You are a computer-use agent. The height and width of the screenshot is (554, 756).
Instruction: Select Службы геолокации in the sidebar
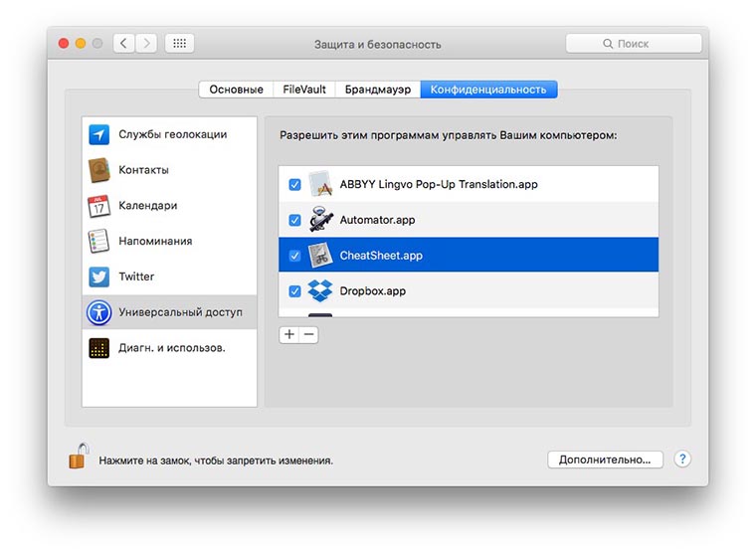169,134
